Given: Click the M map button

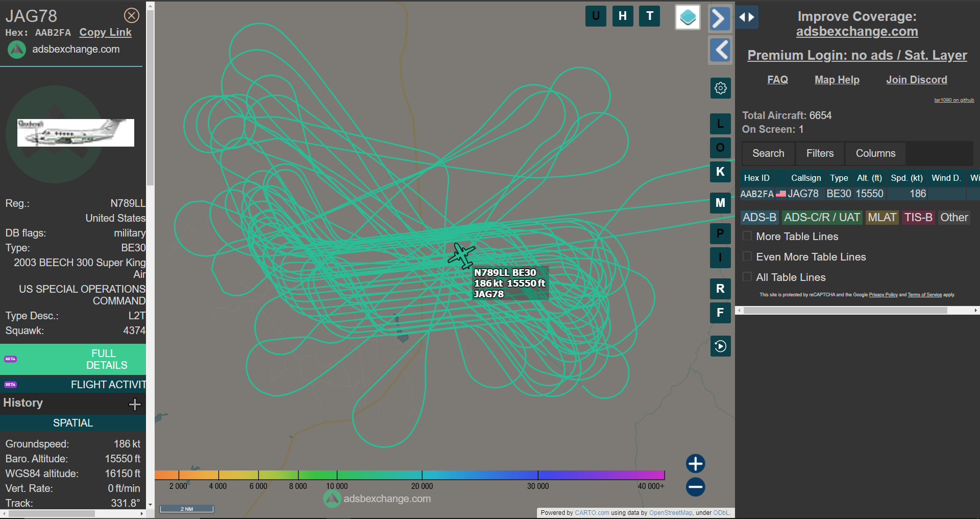Looking at the screenshot, I should click(x=721, y=203).
